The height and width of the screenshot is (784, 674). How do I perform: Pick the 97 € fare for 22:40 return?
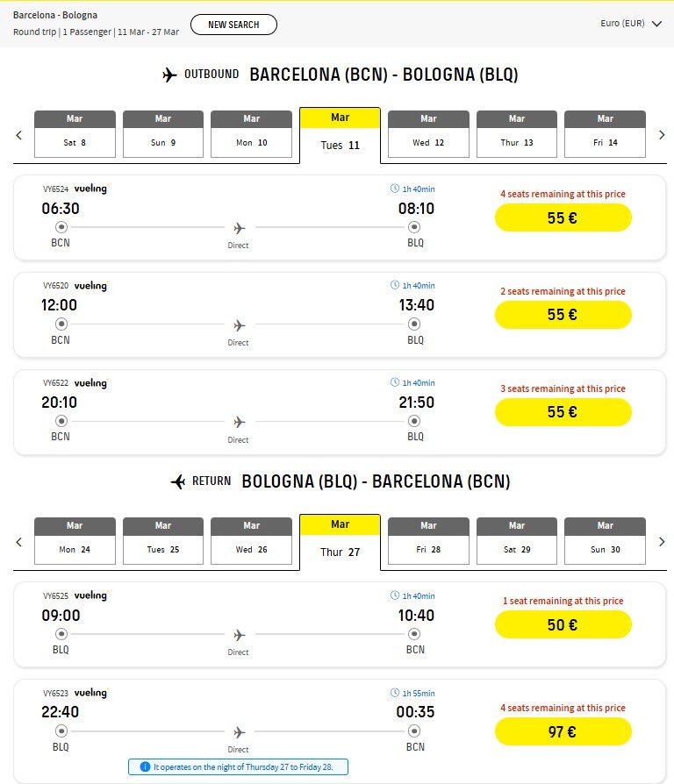pyautogui.click(x=563, y=731)
